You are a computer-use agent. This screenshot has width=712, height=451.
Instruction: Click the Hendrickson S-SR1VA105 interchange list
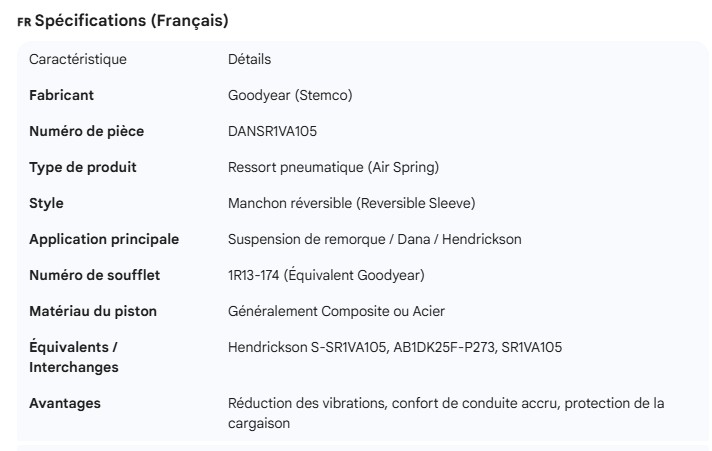pyautogui.click(x=394, y=347)
